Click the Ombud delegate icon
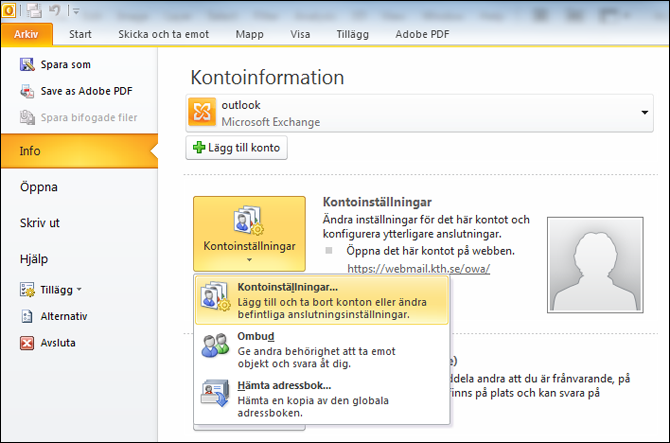The image size is (670, 443). point(215,345)
